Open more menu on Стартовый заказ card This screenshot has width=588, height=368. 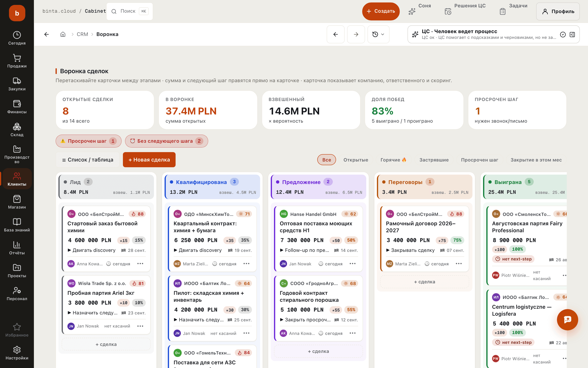[140, 264]
